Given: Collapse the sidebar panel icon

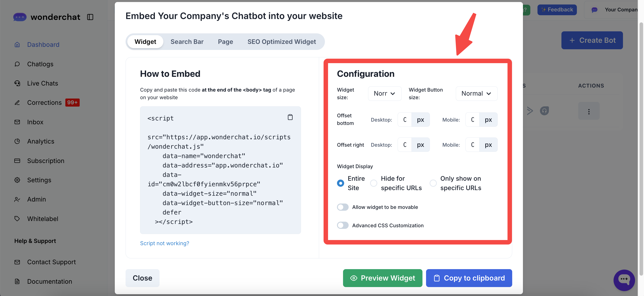Looking at the screenshot, I should tap(90, 17).
